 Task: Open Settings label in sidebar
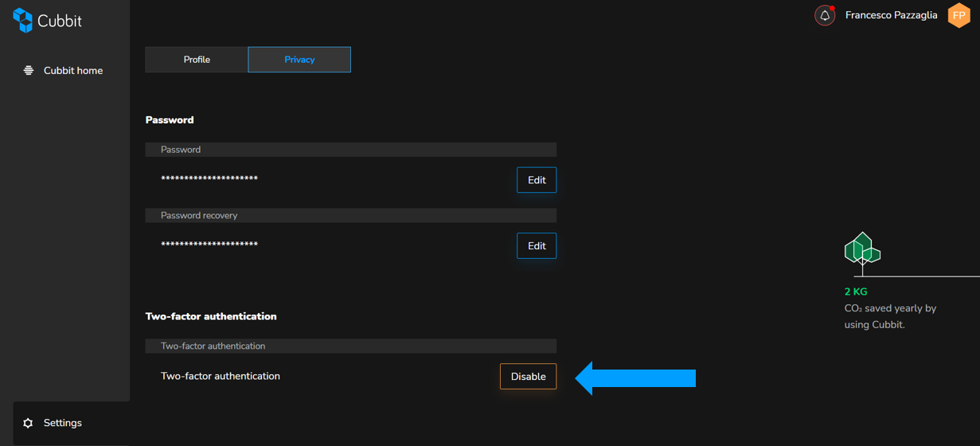pyautogui.click(x=63, y=423)
